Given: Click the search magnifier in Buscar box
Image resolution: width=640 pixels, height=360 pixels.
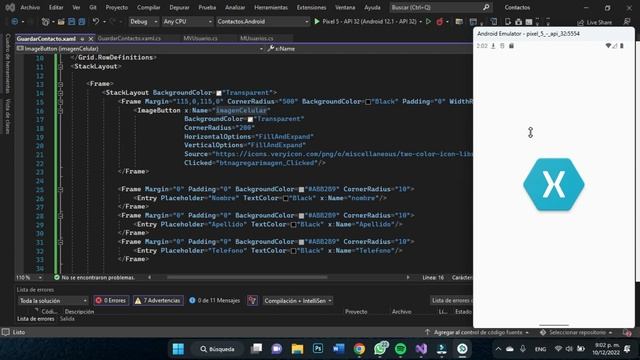Looking at the screenshot, I should 486,7.
